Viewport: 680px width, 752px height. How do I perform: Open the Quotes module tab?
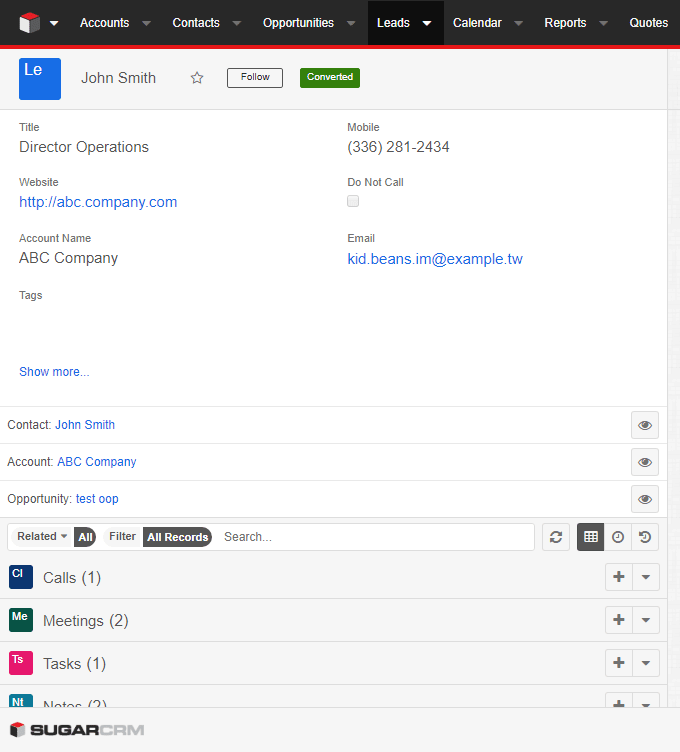(x=648, y=23)
